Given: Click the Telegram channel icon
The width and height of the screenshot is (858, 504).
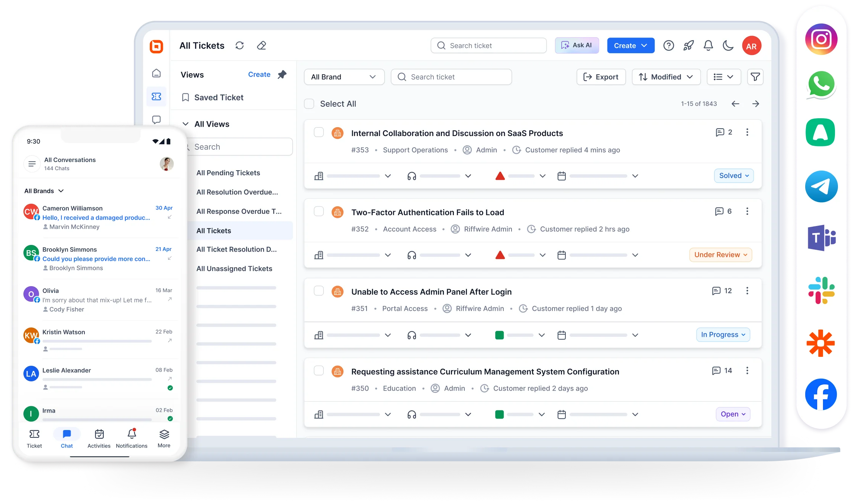Looking at the screenshot, I should pos(821,186).
